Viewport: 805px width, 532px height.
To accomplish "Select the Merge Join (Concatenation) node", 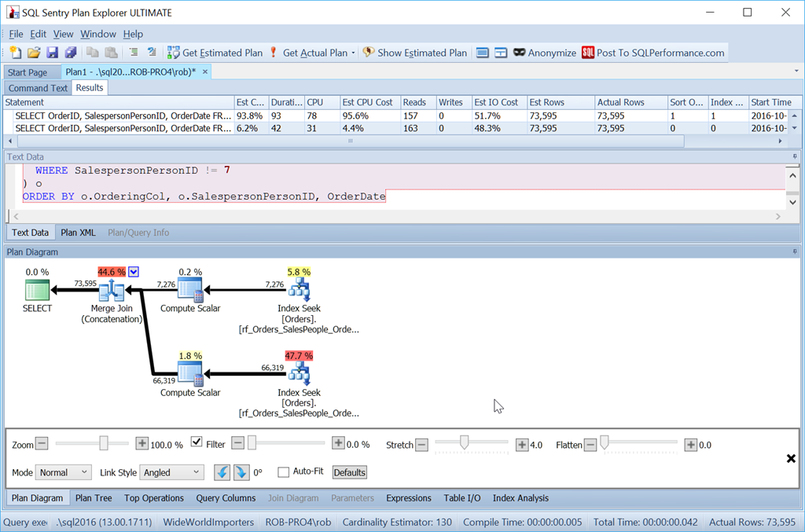I will click(111, 290).
